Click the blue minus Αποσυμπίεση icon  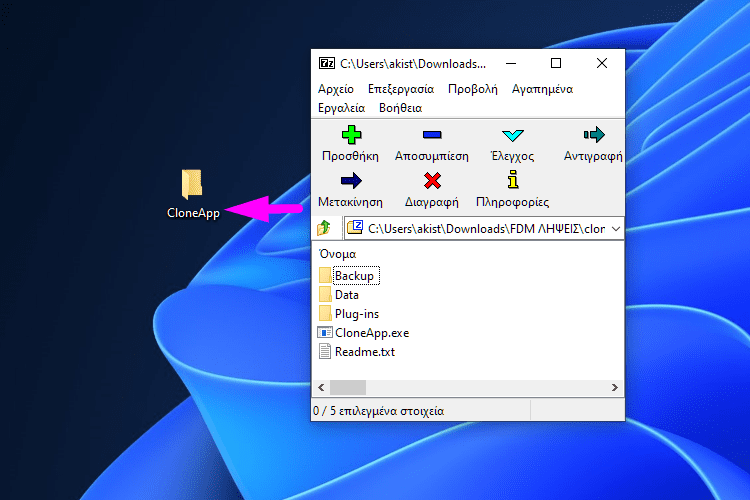coord(431,135)
